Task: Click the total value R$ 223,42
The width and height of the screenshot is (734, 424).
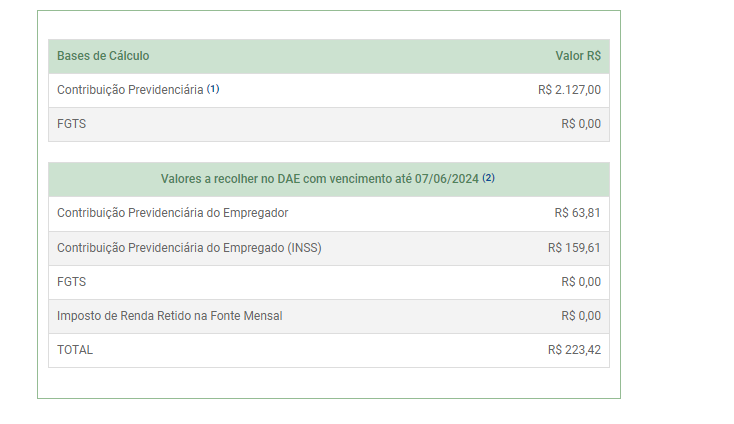Action: click(574, 350)
